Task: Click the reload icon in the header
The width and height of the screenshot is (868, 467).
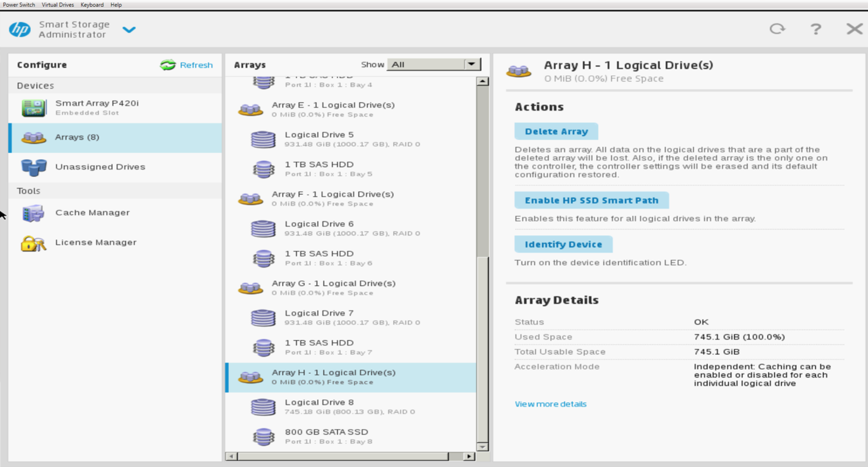Action: pyautogui.click(x=777, y=29)
